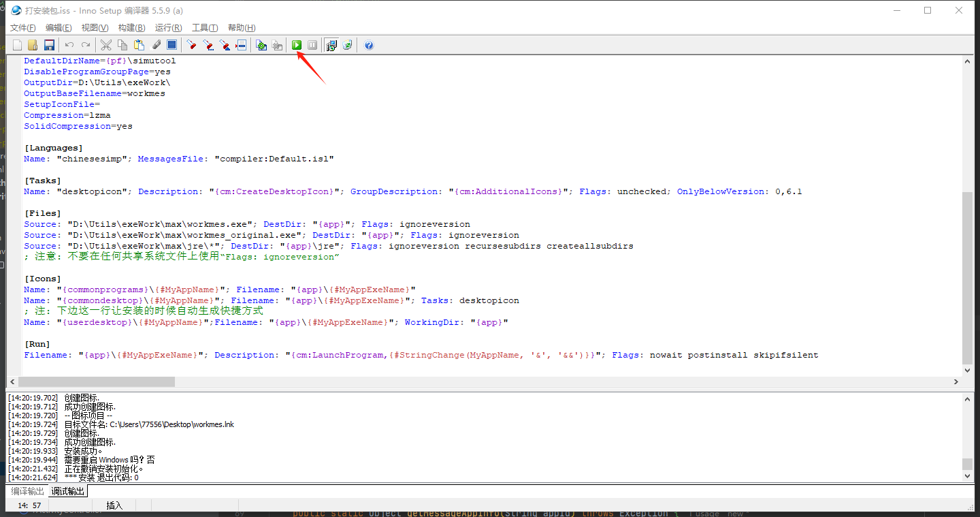Run the installer with the green play icon
This screenshot has width=980, height=517.
point(297,45)
